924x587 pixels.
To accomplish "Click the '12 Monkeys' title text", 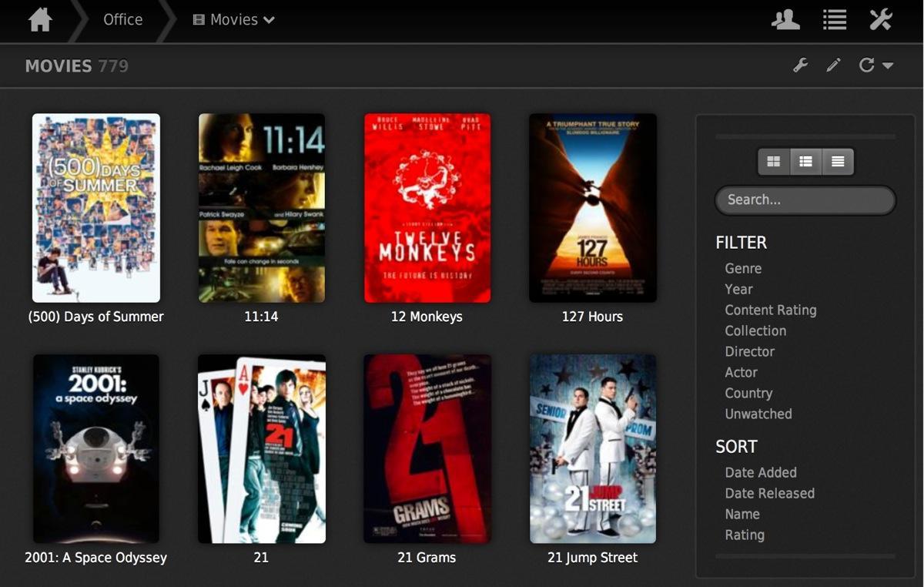I will pos(427,317).
